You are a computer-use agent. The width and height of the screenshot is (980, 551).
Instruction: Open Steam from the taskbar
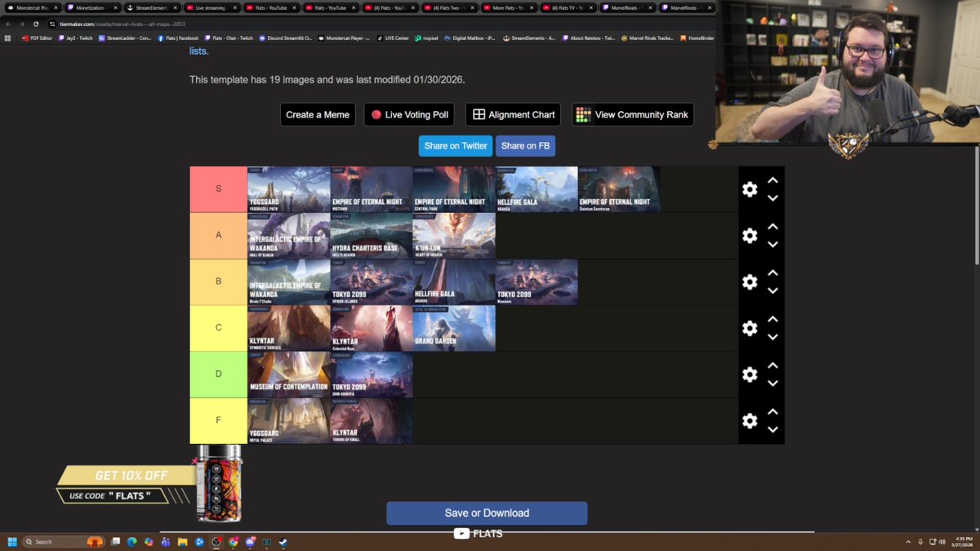tap(283, 542)
